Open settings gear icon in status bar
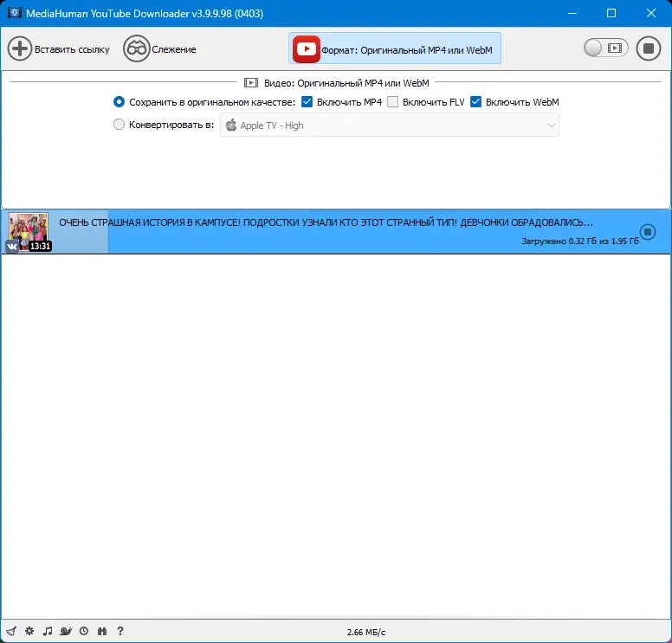Viewport: 672px width, 643px height. tap(29, 631)
